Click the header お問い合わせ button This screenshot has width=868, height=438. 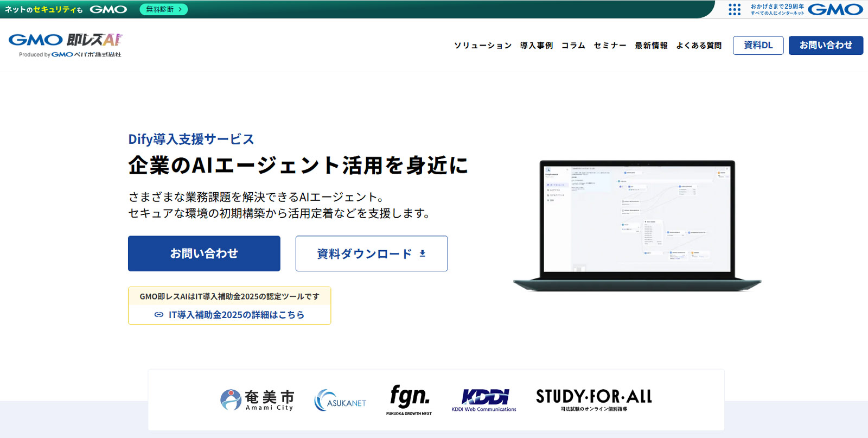tap(826, 46)
